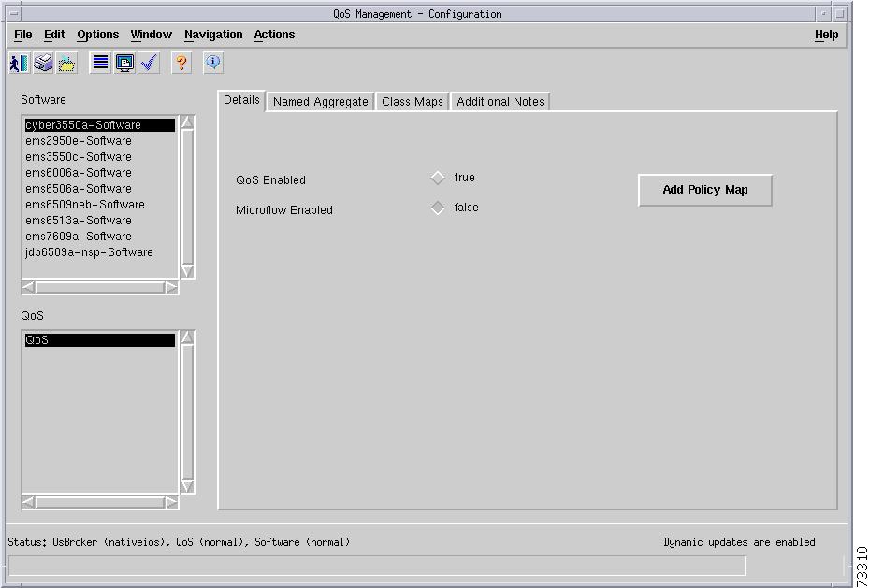Switch to the Named Aggregate tab
The width and height of the screenshot is (870, 588).
pyautogui.click(x=320, y=102)
